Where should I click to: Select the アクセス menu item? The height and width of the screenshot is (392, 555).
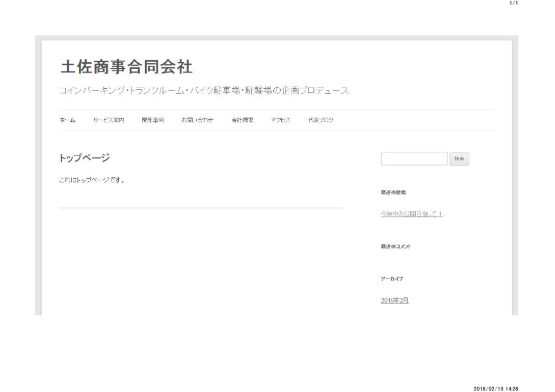tap(281, 120)
